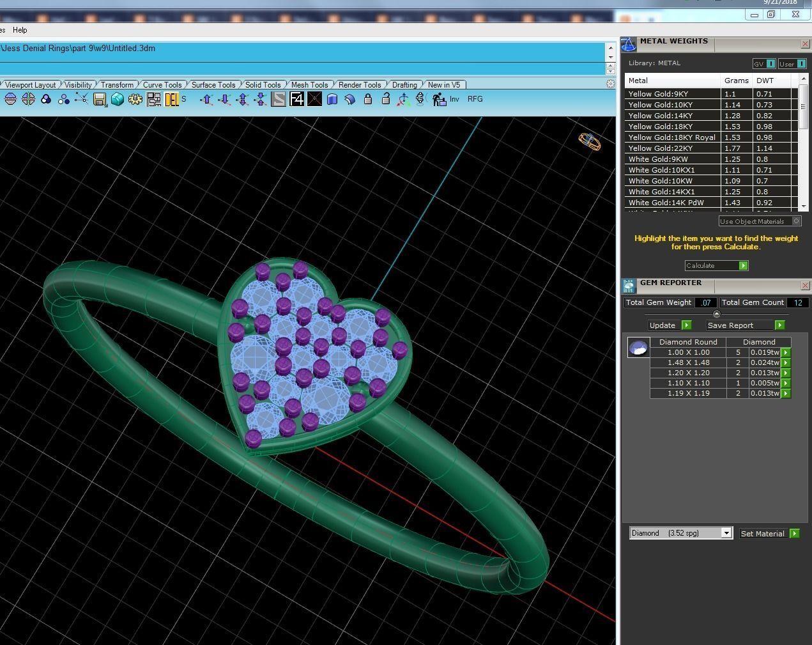812x645 pixels.
Task: Open the gear options icon
Action: click(x=135, y=99)
